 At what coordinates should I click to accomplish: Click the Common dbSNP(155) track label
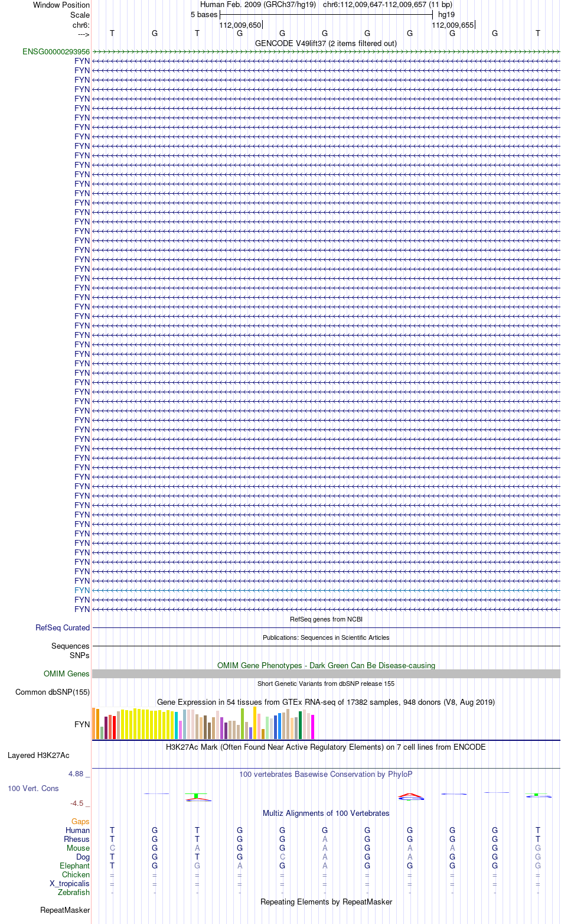pyautogui.click(x=53, y=692)
